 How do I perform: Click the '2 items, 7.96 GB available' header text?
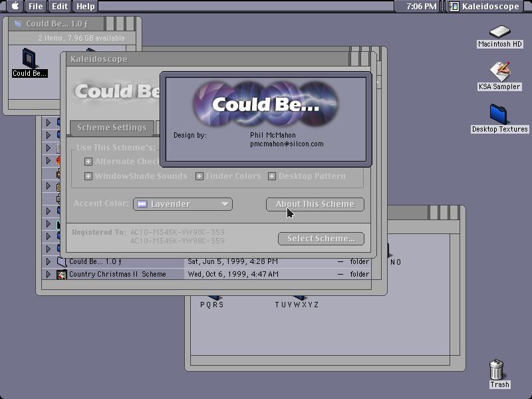pyautogui.click(x=81, y=38)
